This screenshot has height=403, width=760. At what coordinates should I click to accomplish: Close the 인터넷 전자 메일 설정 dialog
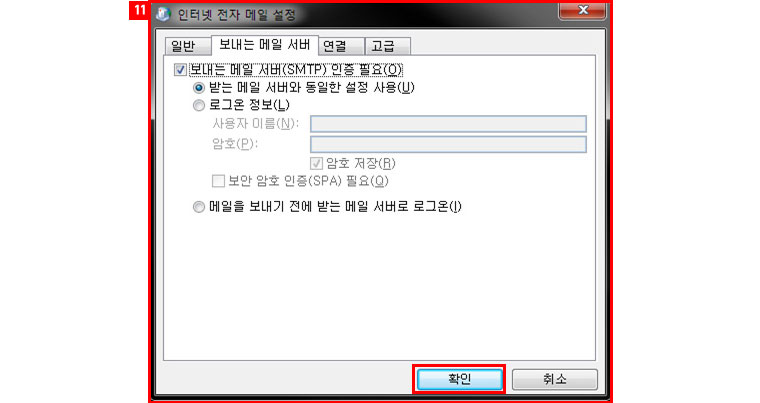tap(583, 11)
